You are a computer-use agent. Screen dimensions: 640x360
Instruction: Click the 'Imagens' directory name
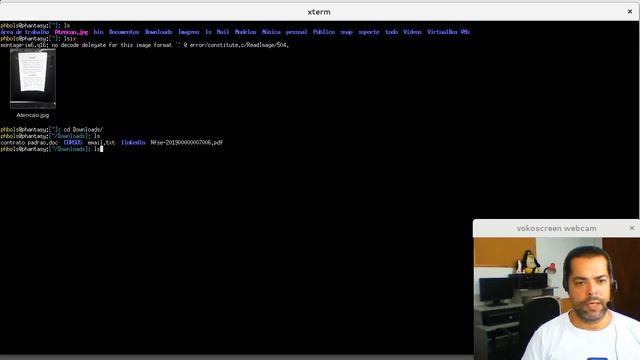pos(189,32)
